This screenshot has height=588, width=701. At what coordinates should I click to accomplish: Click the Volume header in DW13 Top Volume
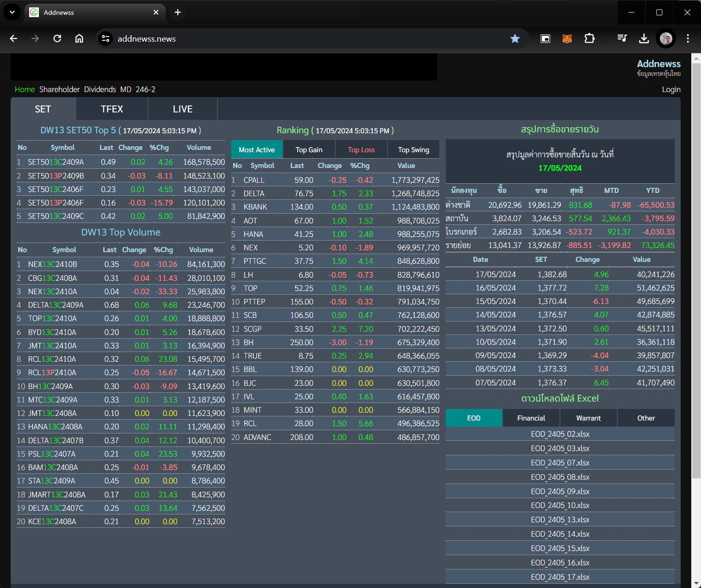click(x=201, y=250)
